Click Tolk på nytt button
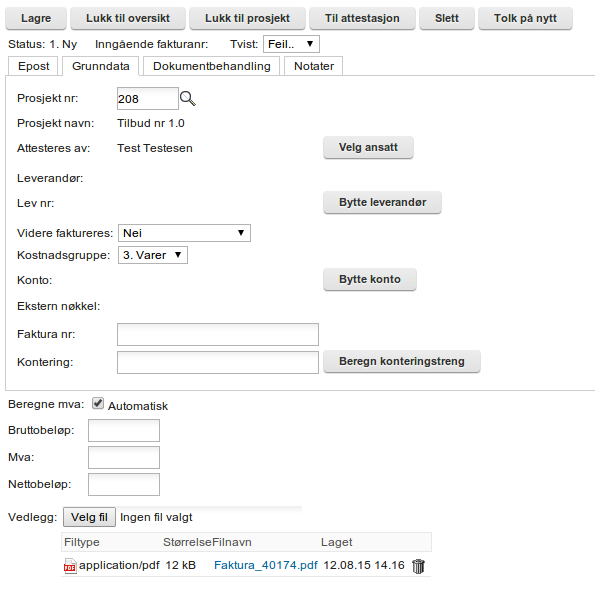The image size is (595, 589). [526, 18]
